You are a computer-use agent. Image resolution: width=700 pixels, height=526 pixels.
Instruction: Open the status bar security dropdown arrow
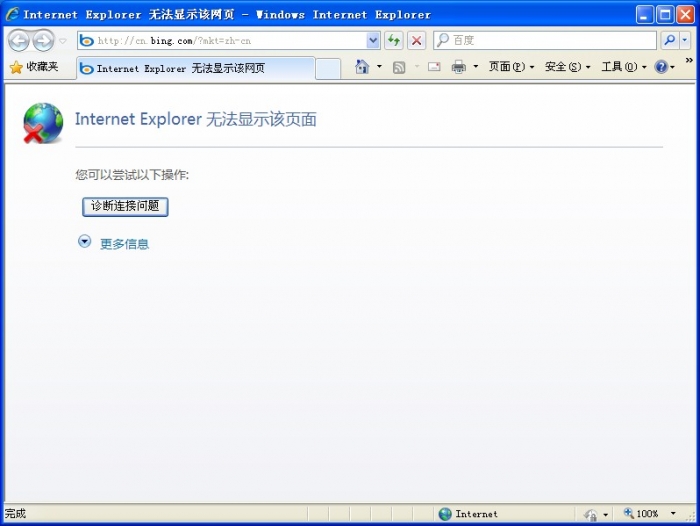tap(605, 514)
